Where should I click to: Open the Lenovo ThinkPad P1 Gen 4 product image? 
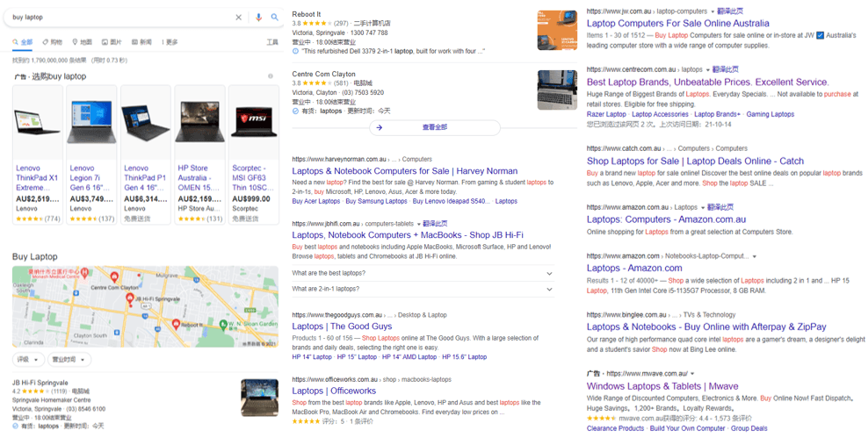[146, 123]
